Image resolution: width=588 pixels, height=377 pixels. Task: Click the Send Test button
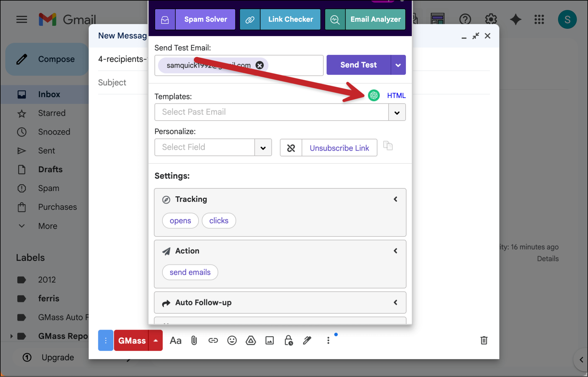(x=359, y=65)
